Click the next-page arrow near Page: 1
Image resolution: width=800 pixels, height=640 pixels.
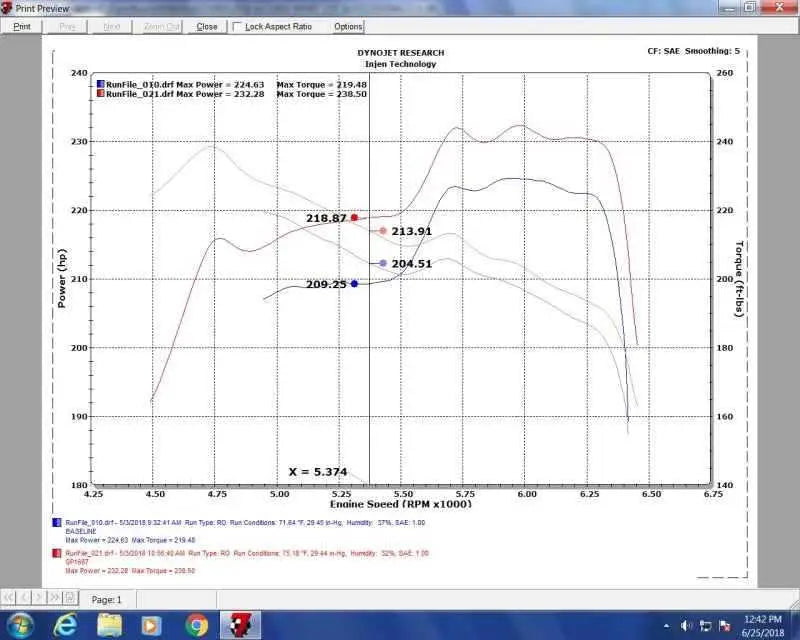(39, 598)
